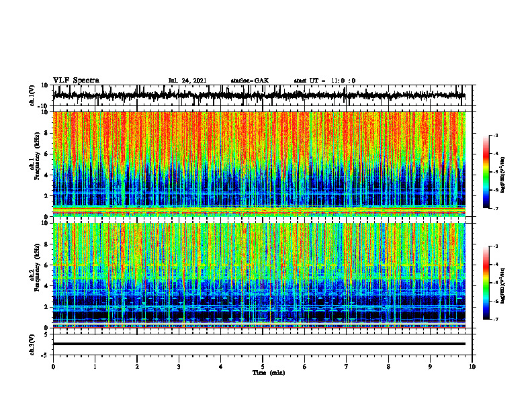Viewport: 532px width, 411px height.
Task: Click time axis tick label '3'
Action: click(179, 367)
